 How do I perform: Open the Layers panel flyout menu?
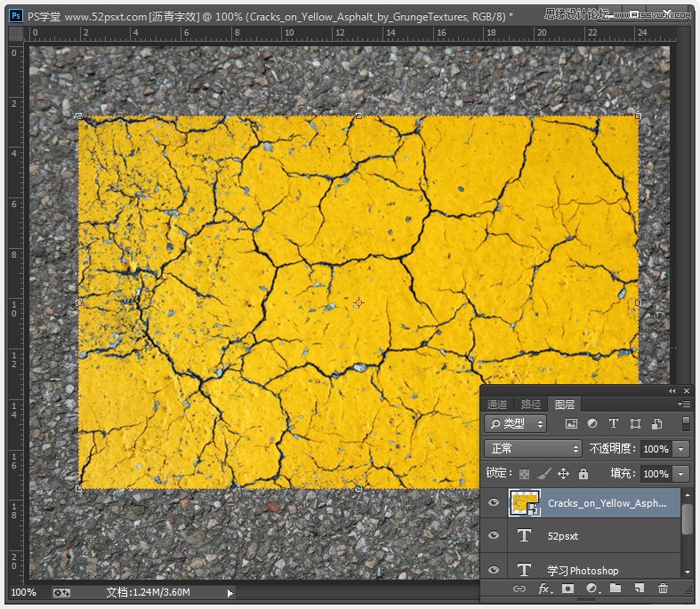(684, 405)
